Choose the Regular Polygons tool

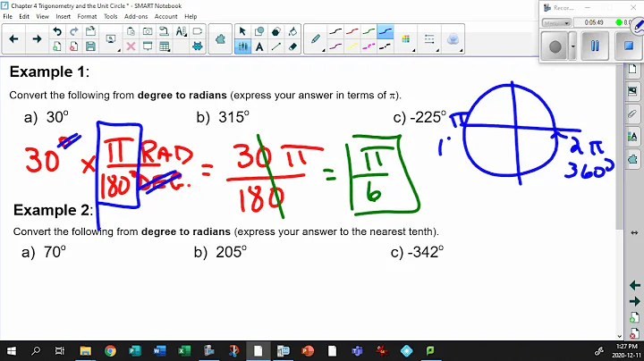[x=276, y=31]
